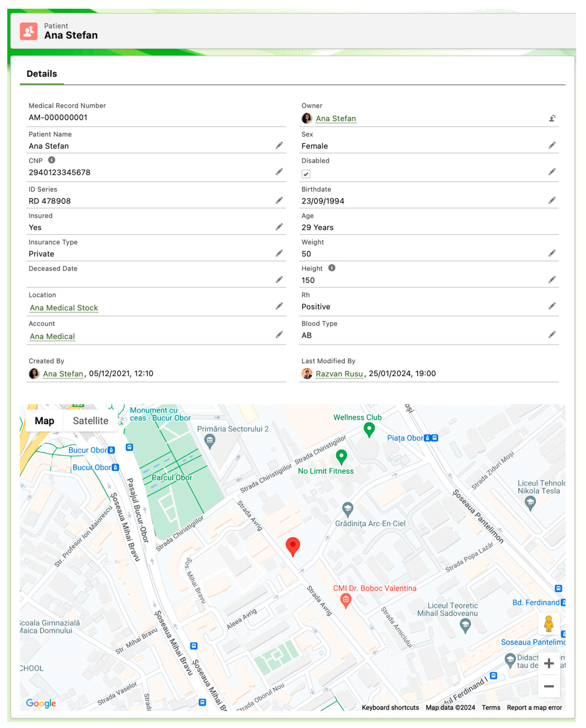Click the CNP info help icon

point(52,160)
